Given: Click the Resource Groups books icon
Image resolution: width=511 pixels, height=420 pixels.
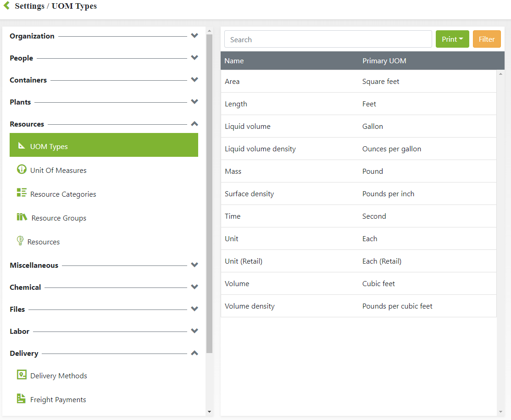Looking at the screenshot, I should coord(22,217).
